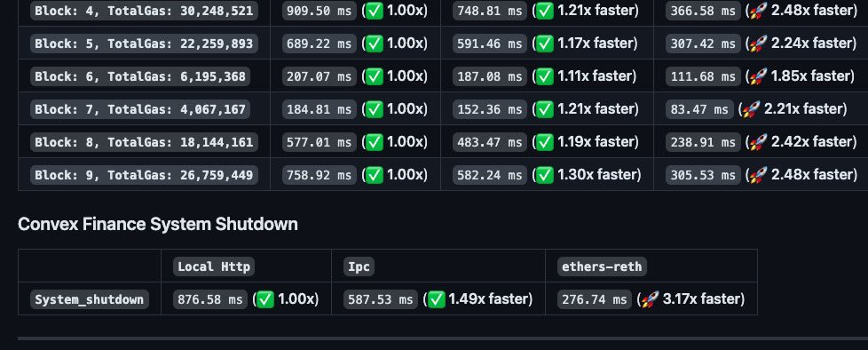This screenshot has height=350, width=868.
Task: Click the '3.17x faster' text
Action: point(701,299)
